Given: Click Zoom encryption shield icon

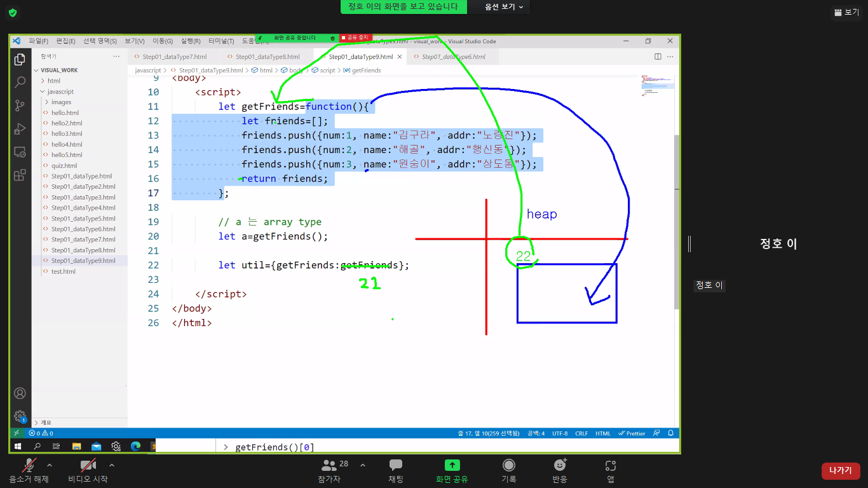Looking at the screenshot, I should [12, 12].
